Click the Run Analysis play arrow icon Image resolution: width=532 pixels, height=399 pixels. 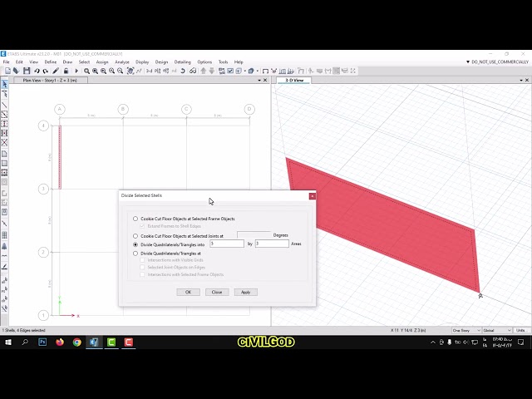pos(76,71)
